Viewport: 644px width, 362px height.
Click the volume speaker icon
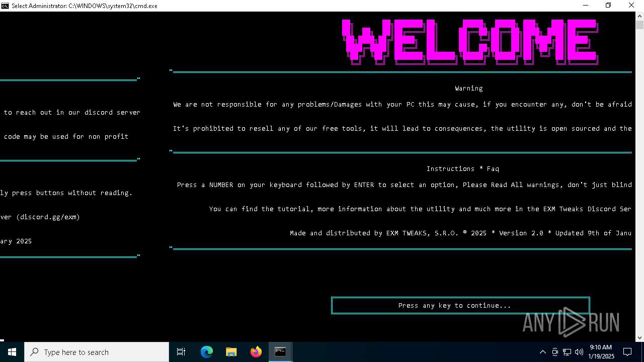tap(579, 352)
